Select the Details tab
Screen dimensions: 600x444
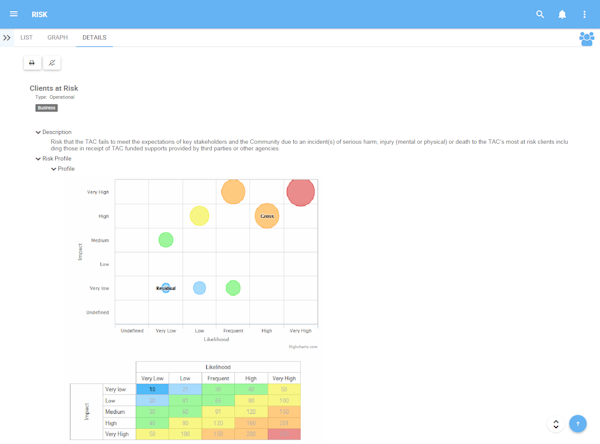[94, 38]
